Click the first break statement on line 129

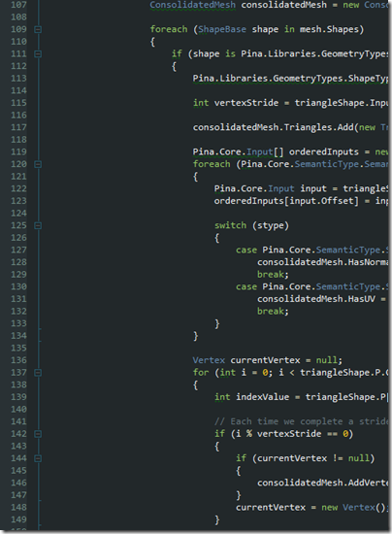273,275
